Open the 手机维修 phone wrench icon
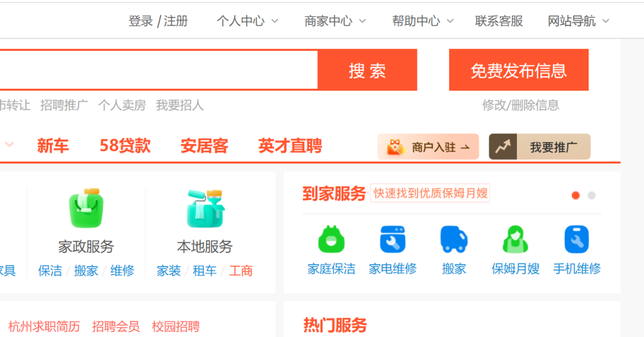This screenshot has height=337, width=644. (577, 239)
